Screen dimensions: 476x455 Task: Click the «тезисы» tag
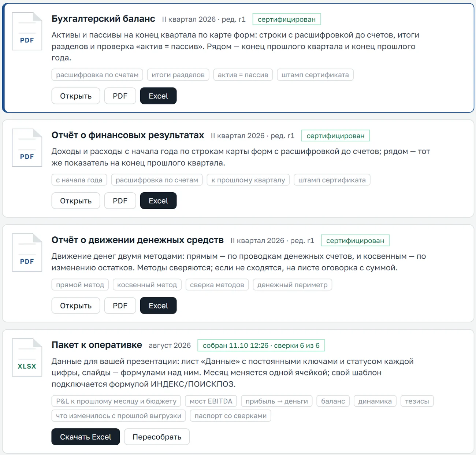coord(417,401)
